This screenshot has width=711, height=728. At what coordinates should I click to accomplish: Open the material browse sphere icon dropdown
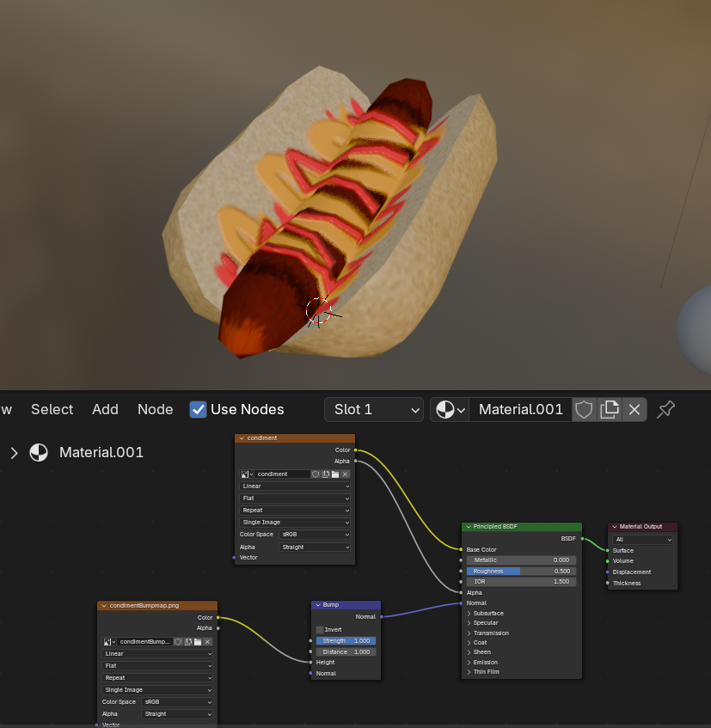[x=450, y=409]
